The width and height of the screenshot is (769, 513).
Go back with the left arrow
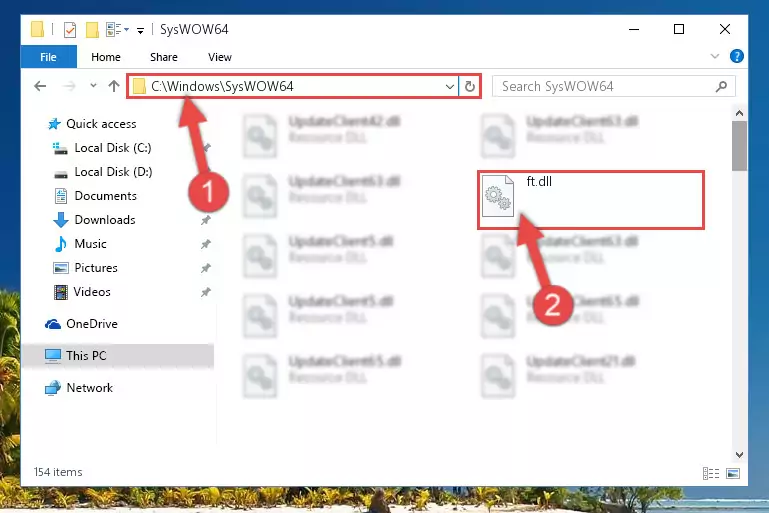click(x=40, y=86)
